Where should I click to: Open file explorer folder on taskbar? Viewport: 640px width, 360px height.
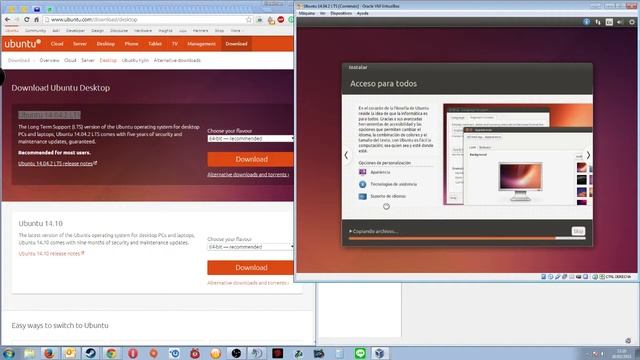(x=29, y=353)
